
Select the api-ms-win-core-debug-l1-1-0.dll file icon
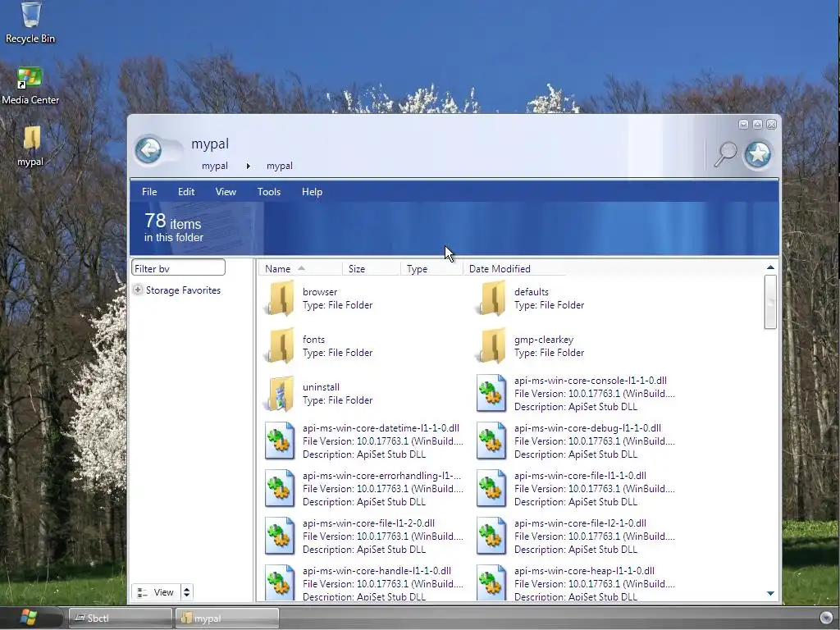coord(492,441)
